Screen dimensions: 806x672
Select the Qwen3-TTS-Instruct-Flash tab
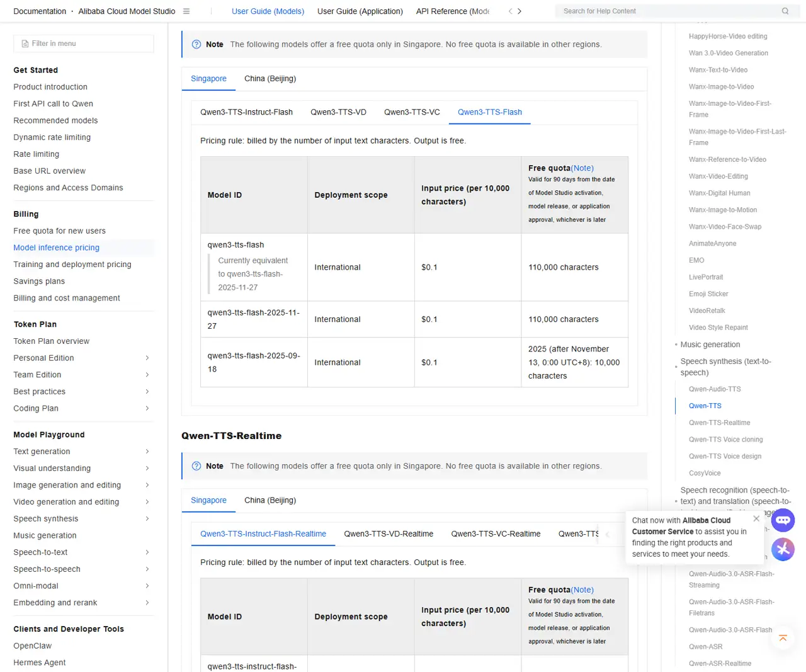point(246,112)
